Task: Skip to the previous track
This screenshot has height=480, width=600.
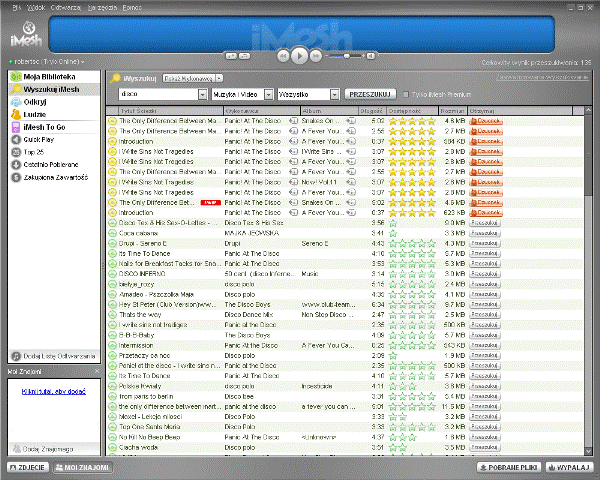Action: [283, 56]
